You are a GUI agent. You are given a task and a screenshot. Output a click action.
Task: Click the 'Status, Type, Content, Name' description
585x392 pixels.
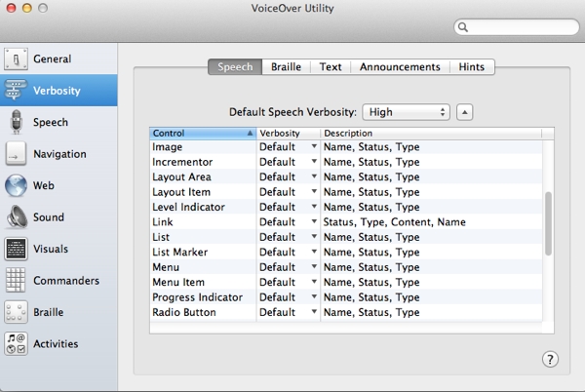[x=394, y=222]
